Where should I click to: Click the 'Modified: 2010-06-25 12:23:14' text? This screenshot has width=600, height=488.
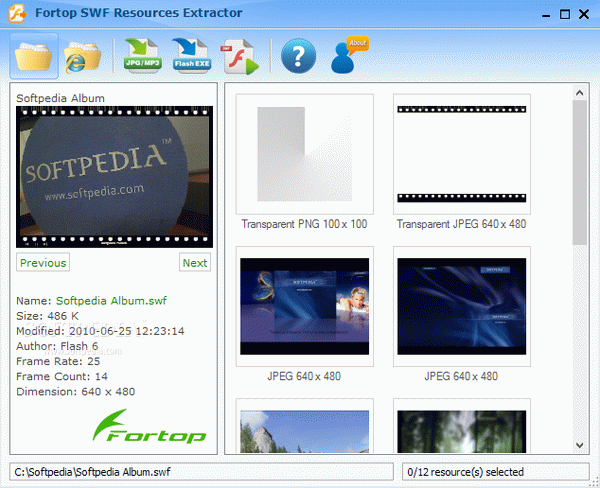(x=100, y=331)
